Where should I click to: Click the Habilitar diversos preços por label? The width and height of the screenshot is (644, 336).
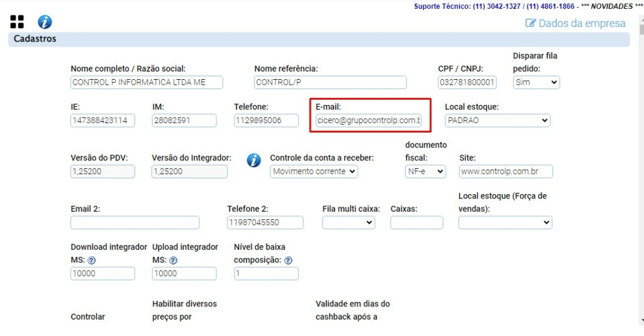click(x=184, y=310)
